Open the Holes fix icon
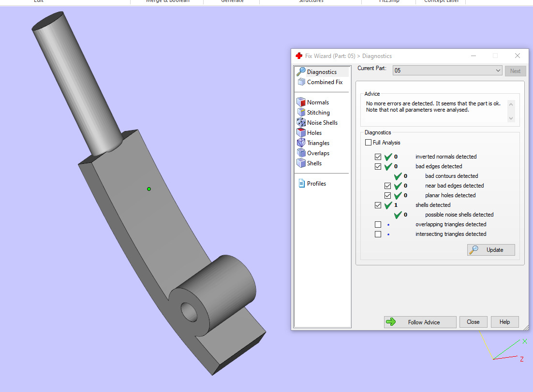The height and width of the screenshot is (392, 533). (301, 132)
